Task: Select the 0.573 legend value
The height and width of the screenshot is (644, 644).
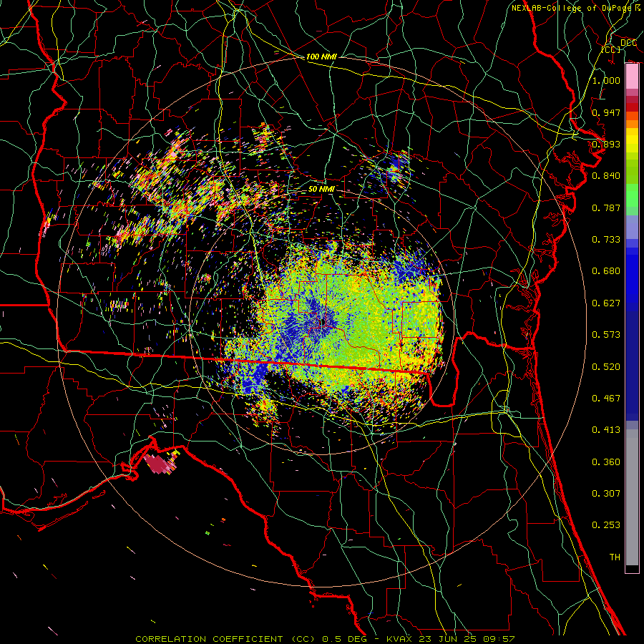Action: click(x=606, y=335)
